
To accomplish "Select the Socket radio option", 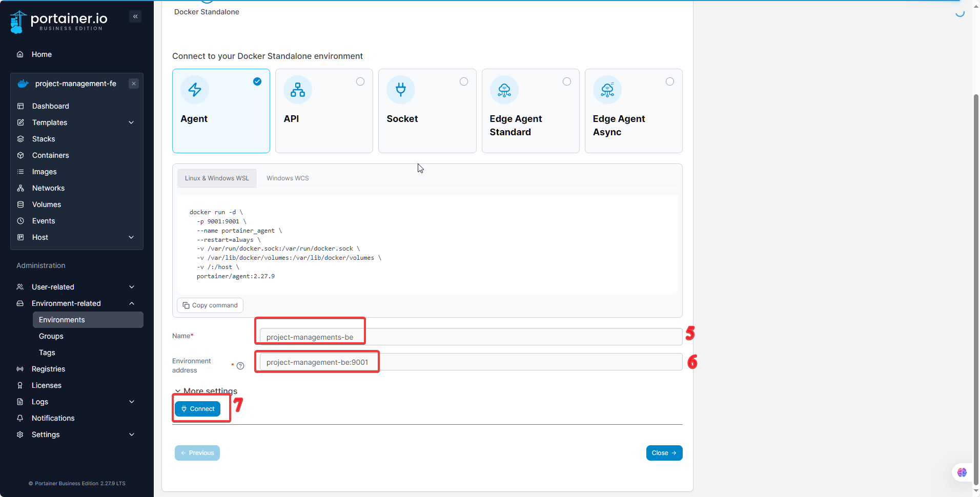I will click(x=464, y=81).
